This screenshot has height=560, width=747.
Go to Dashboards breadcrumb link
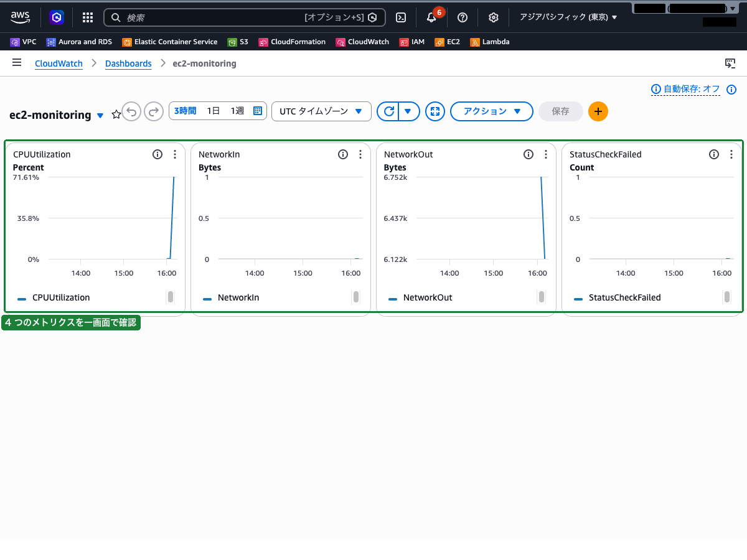pos(128,63)
